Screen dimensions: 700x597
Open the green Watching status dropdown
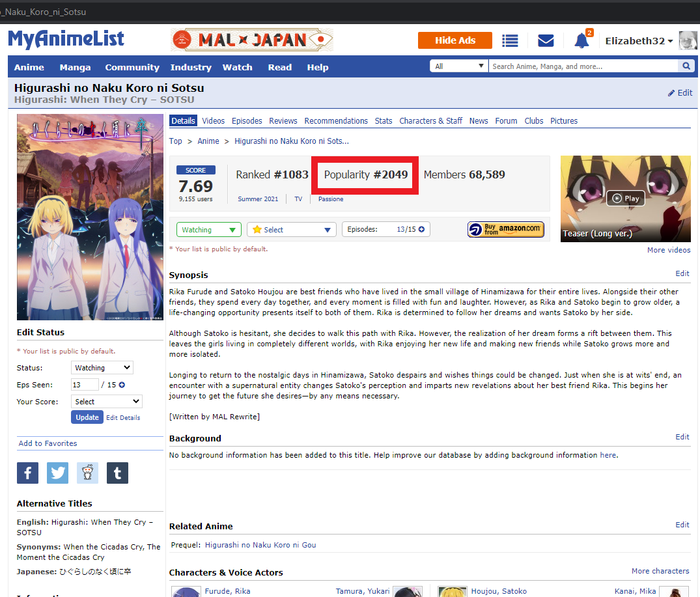[208, 230]
